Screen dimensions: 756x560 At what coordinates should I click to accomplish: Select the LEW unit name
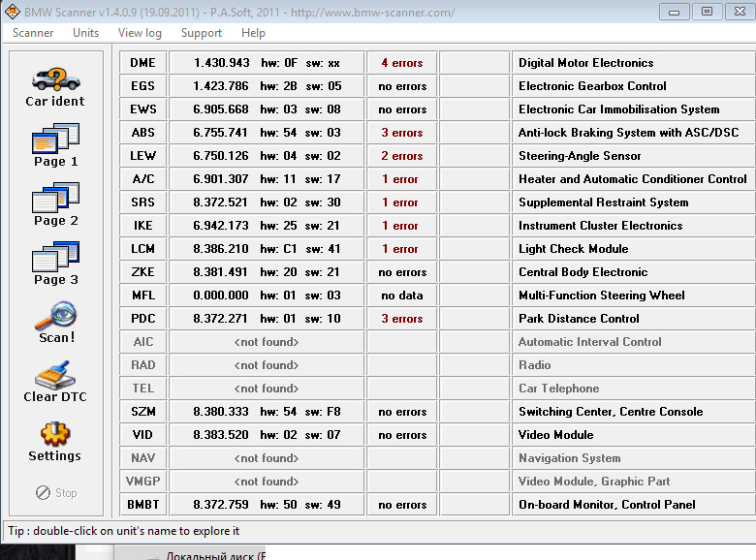tap(143, 156)
